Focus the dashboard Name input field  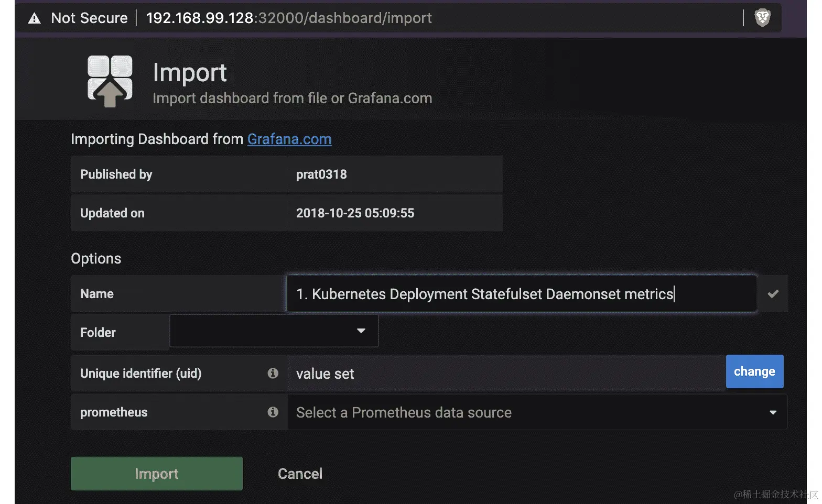tap(522, 294)
